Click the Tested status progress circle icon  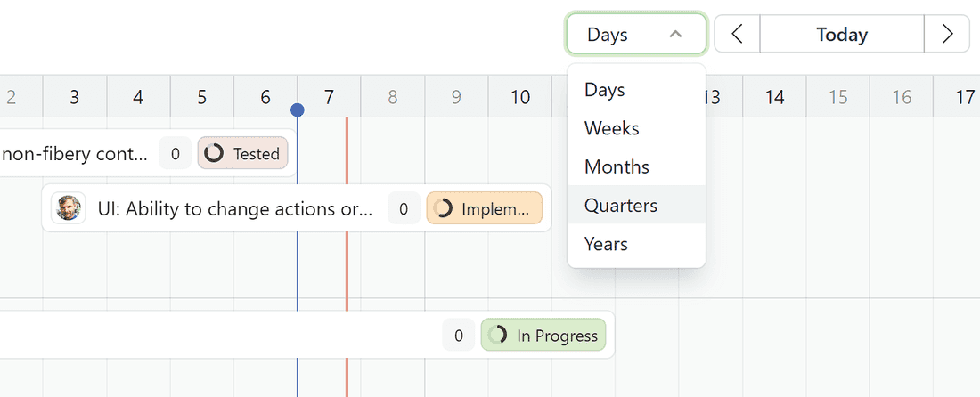214,154
